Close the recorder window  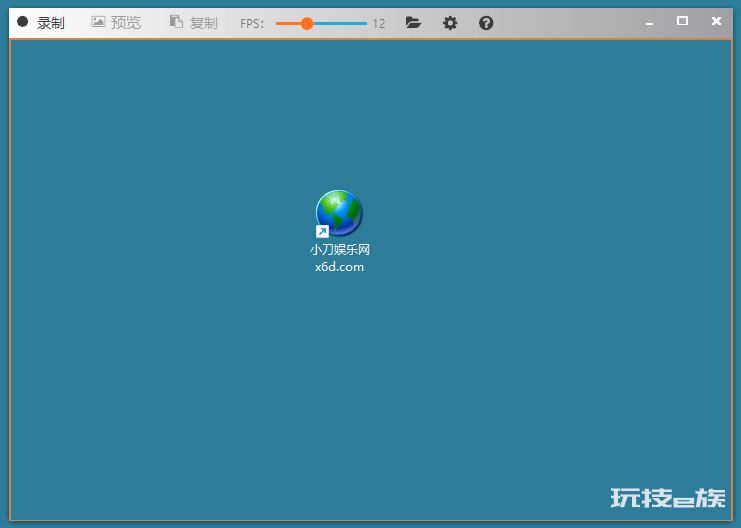tap(716, 21)
